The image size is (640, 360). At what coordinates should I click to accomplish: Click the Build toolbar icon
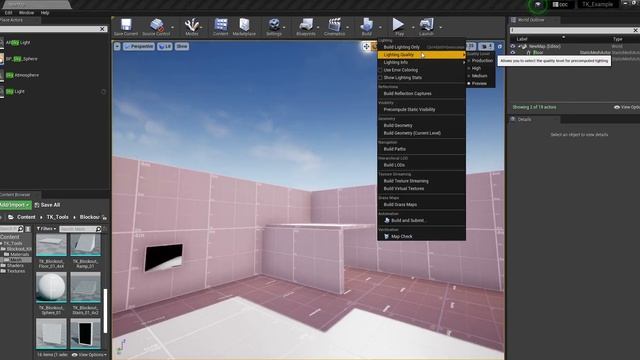click(x=367, y=25)
